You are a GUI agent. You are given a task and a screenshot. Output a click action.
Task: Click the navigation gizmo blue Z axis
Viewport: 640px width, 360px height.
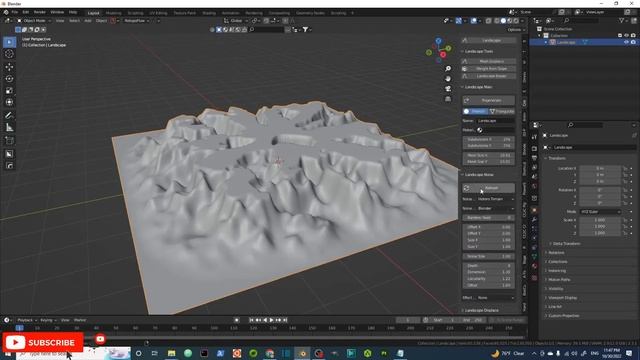pos(438,41)
